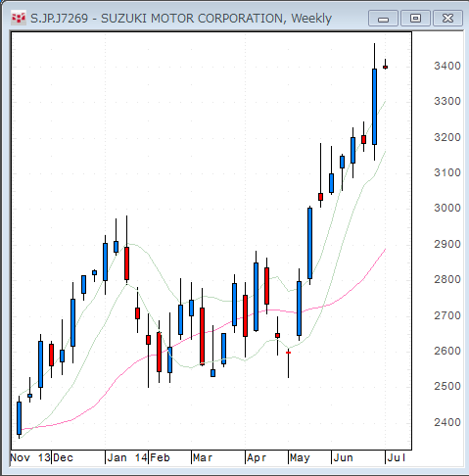Select the first blue candle of November
This screenshot has width=469, height=476.
point(19,418)
